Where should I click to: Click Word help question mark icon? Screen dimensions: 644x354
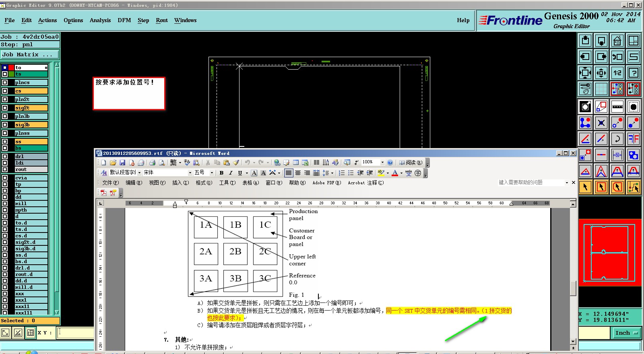pos(390,163)
